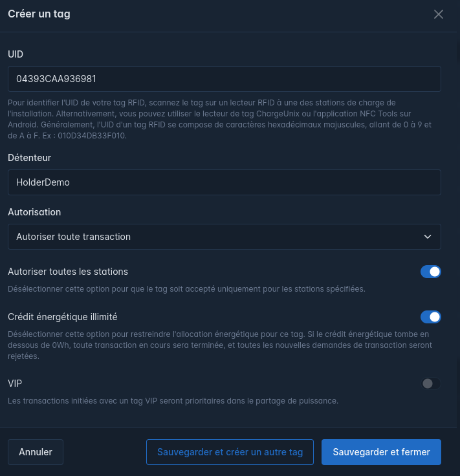
Task: Select the Autoriser toutes les stations label
Action: (68, 272)
